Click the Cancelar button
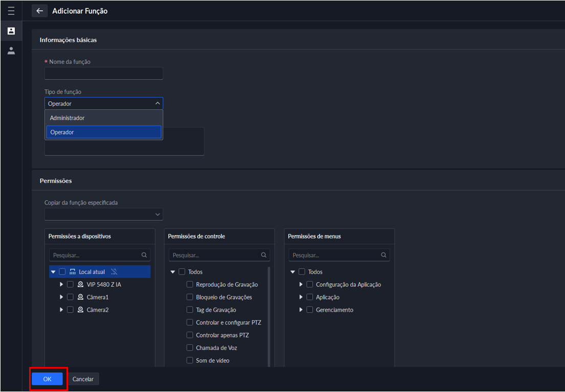The height and width of the screenshot is (392, 565). pos(83,379)
